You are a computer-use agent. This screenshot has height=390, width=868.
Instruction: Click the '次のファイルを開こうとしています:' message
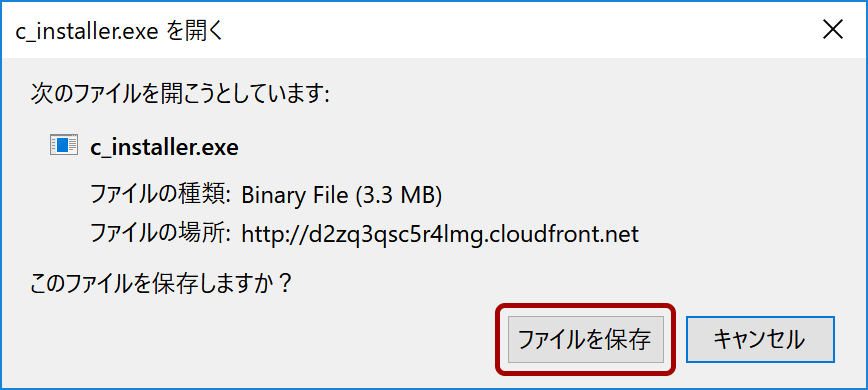pyautogui.click(x=180, y=94)
